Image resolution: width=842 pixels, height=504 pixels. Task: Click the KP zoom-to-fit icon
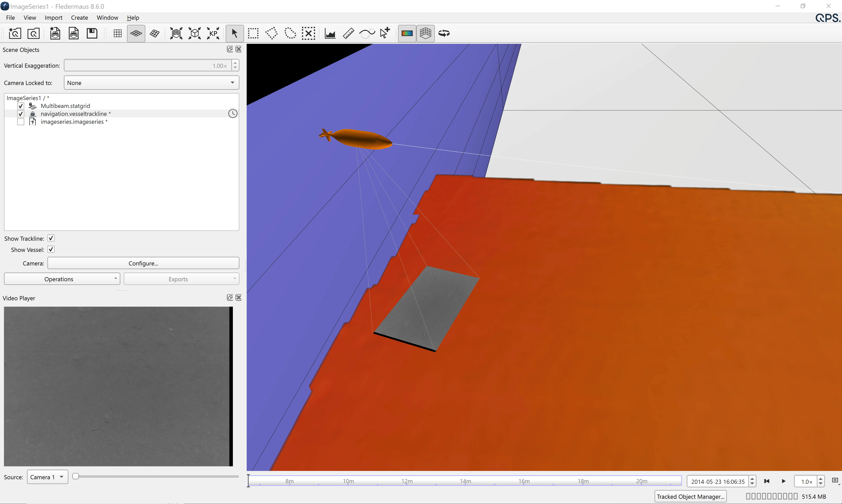(x=213, y=33)
